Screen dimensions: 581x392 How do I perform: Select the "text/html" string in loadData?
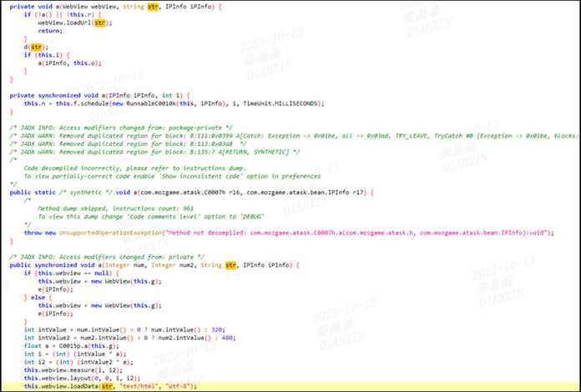(139, 386)
